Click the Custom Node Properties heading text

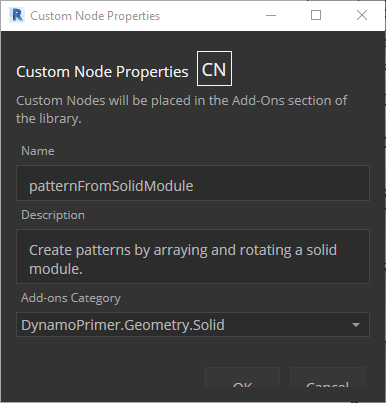coord(102,72)
